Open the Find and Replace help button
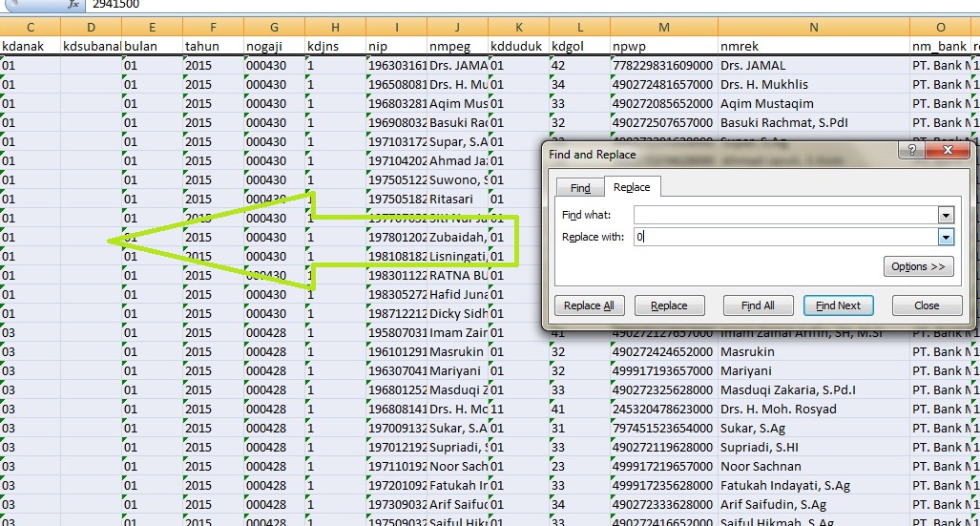Image resolution: width=980 pixels, height=526 pixels. tap(911, 150)
